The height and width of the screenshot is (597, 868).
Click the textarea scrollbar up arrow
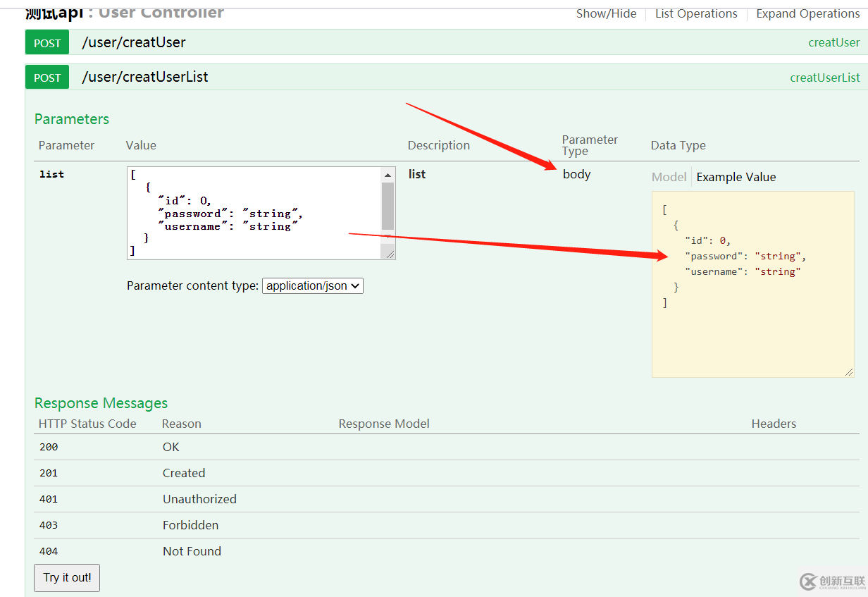[x=388, y=174]
